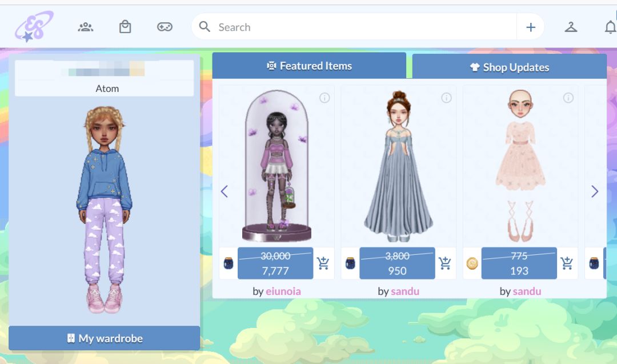Add the 950 item to cart
Viewport: 617px width, 364px height.
click(446, 263)
